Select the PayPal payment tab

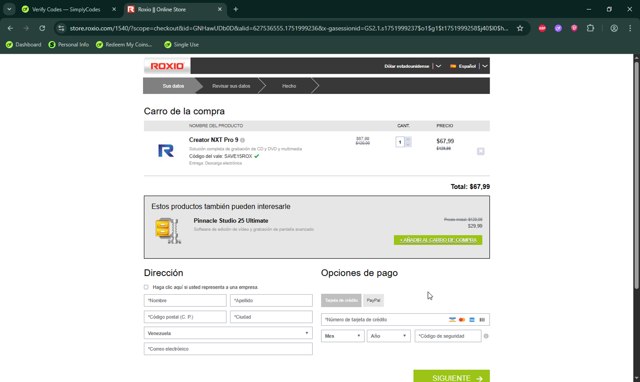[373, 300]
